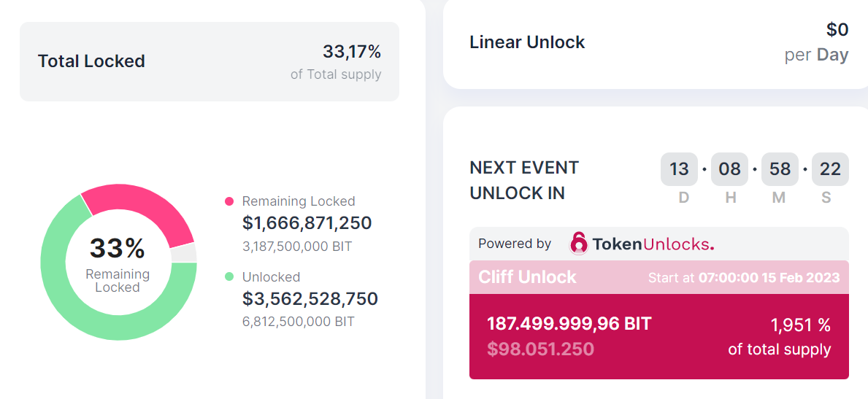
Task: Click the green Unlocked legend dot
Action: 229,277
